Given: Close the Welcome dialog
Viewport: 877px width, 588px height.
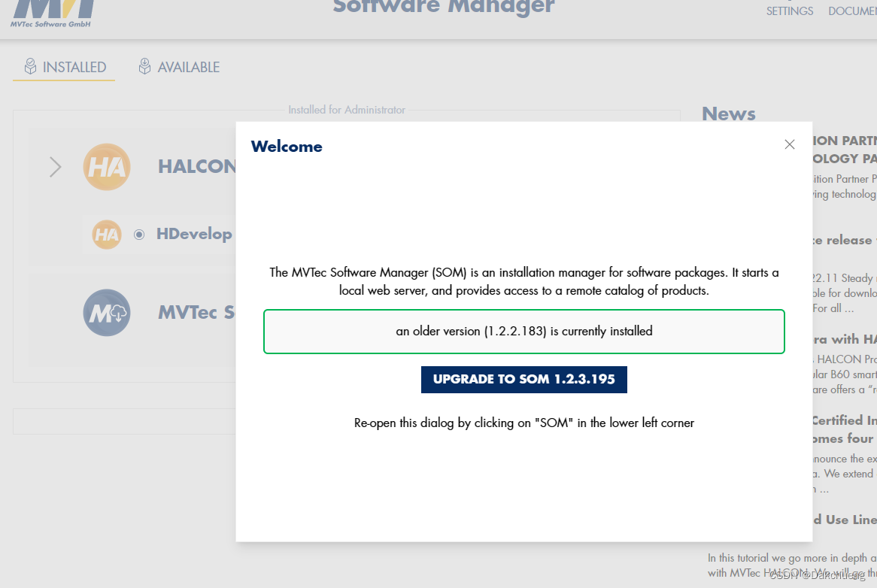Looking at the screenshot, I should tap(789, 145).
